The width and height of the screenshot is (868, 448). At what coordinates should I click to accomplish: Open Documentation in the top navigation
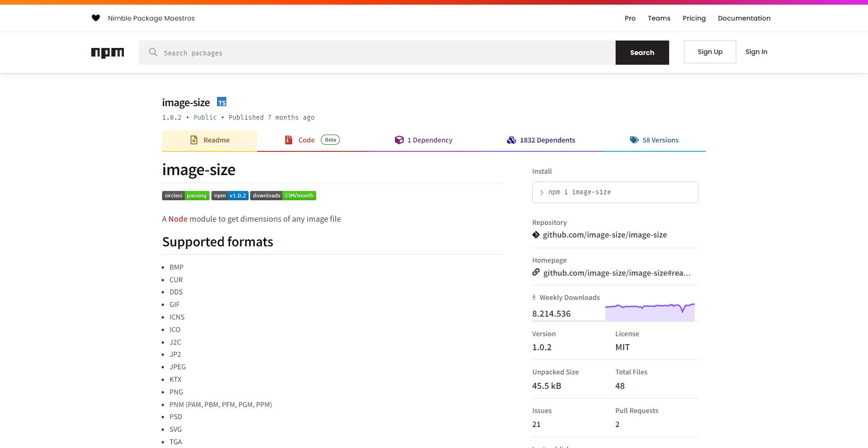tap(744, 18)
